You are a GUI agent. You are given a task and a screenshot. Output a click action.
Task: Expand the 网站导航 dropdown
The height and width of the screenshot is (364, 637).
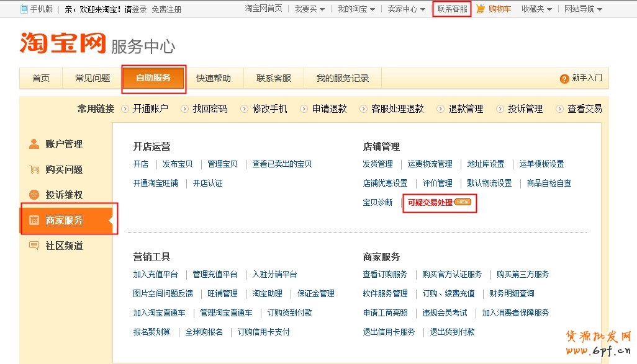[584, 9]
